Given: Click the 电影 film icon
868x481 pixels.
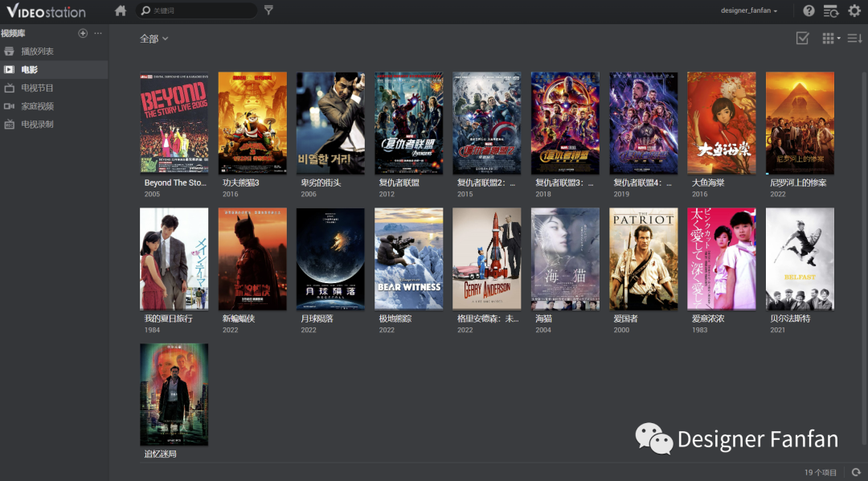Looking at the screenshot, I should coord(10,69).
